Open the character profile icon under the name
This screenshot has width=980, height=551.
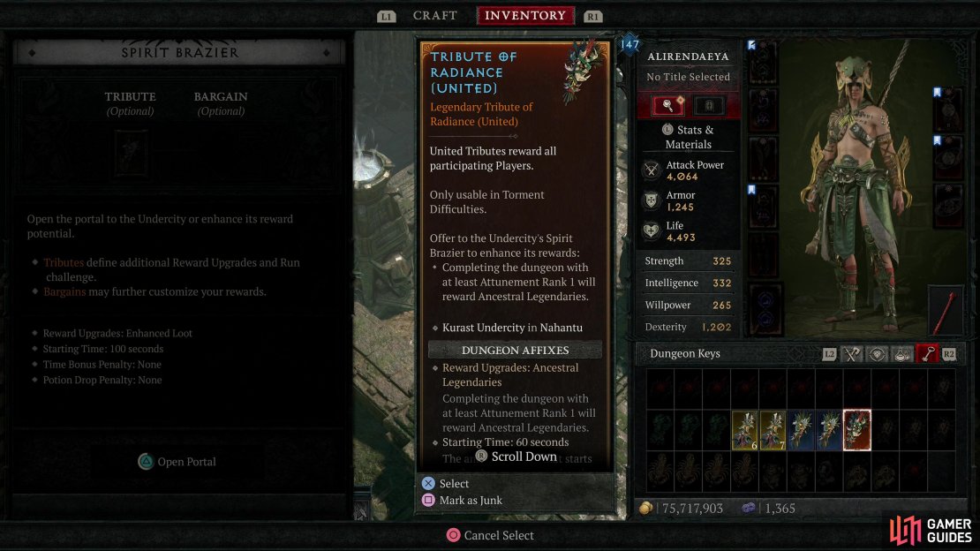(667, 105)
